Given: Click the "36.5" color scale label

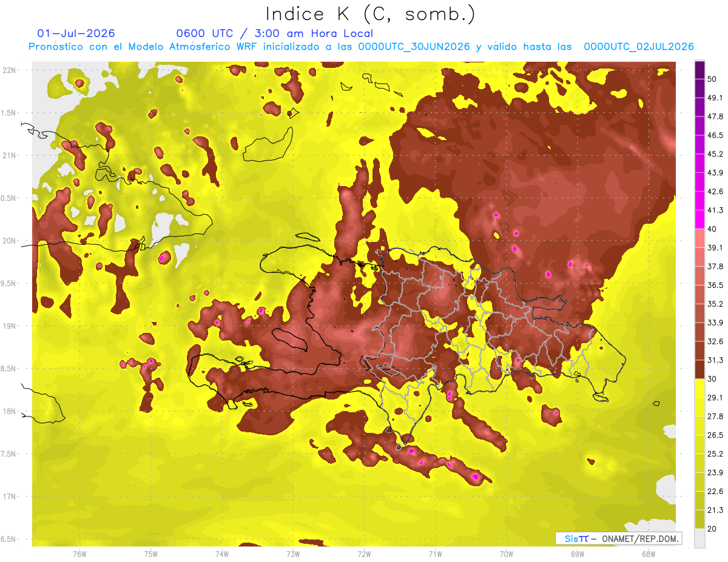Looking at the screenshot, I should [715, 285].
